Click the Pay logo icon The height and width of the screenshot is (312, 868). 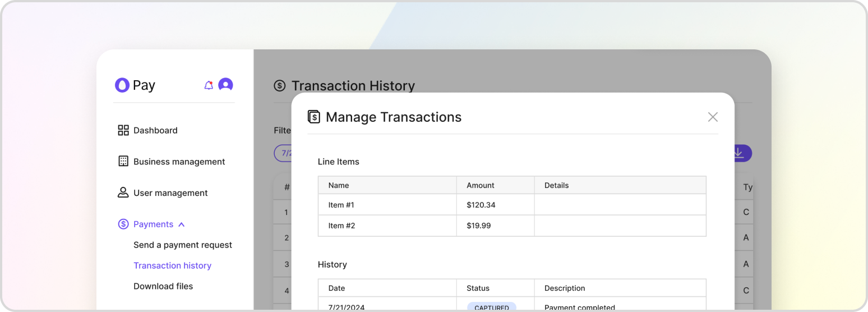coord(122,85)
